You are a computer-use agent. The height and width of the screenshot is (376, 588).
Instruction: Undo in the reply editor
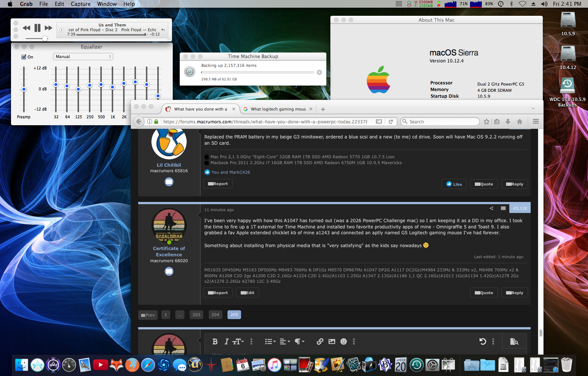[483, 341]
